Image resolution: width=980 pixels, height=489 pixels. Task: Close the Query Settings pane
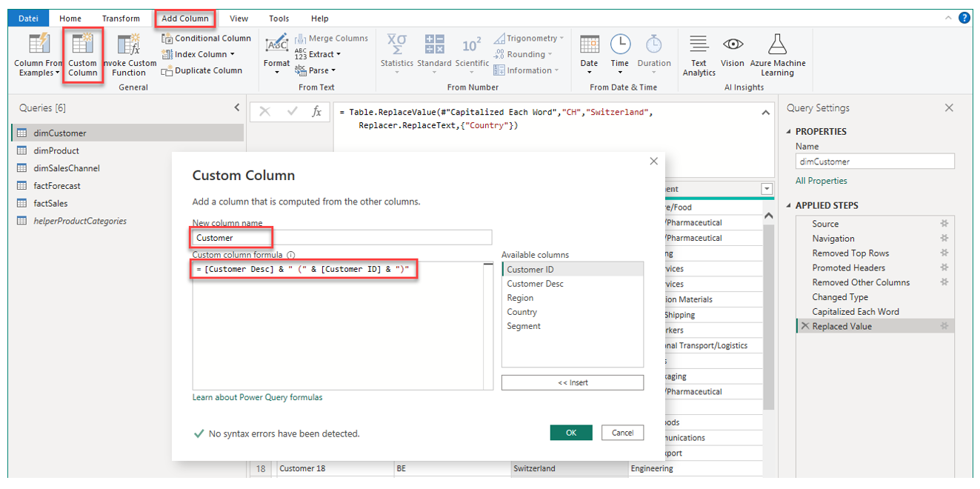pos(949,108)
